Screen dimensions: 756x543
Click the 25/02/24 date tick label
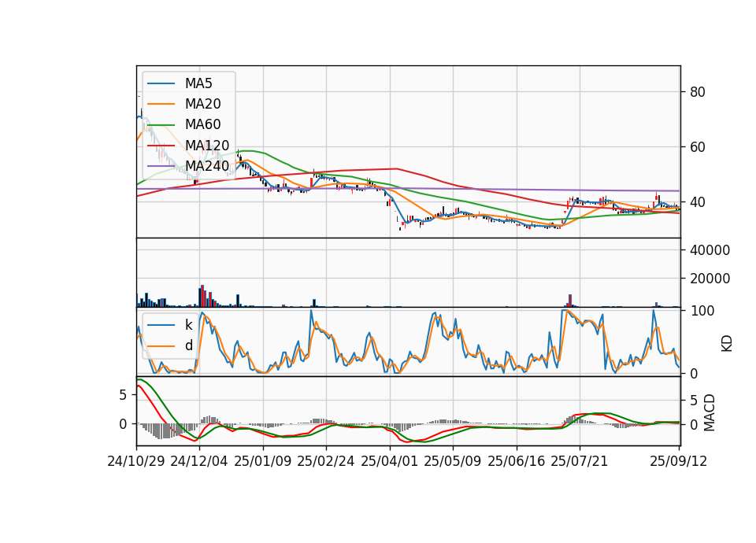326,461
